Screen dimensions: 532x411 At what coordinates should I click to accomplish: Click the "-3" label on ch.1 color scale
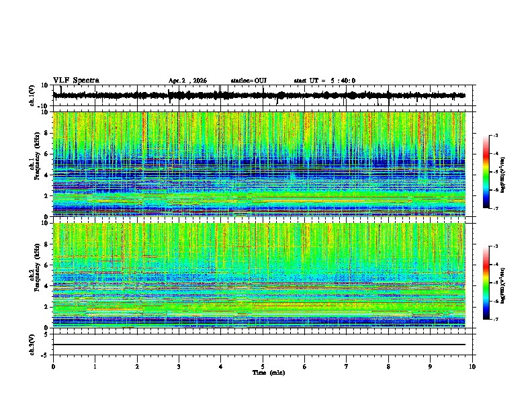click(x=495, y=135)
